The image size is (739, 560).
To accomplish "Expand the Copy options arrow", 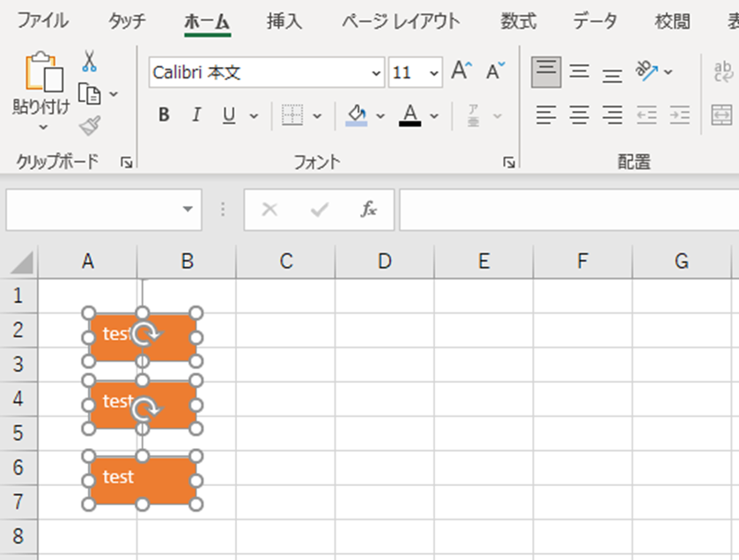I will 114,94.
